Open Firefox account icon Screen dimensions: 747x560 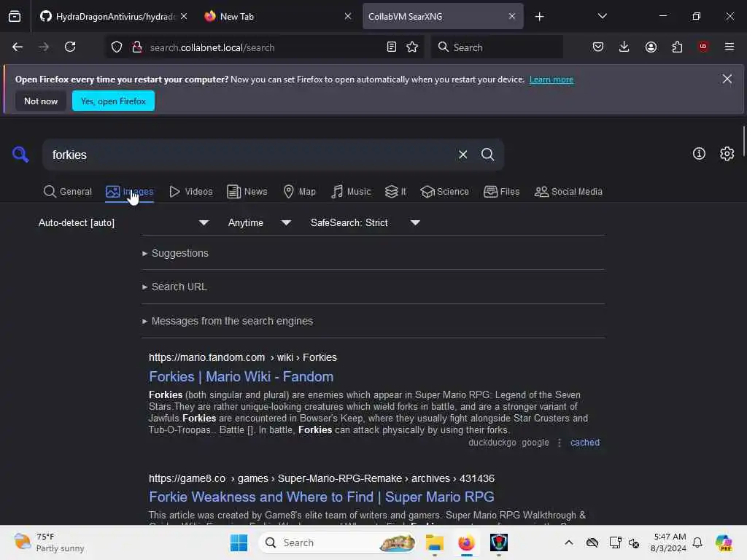tap(651, 47)
